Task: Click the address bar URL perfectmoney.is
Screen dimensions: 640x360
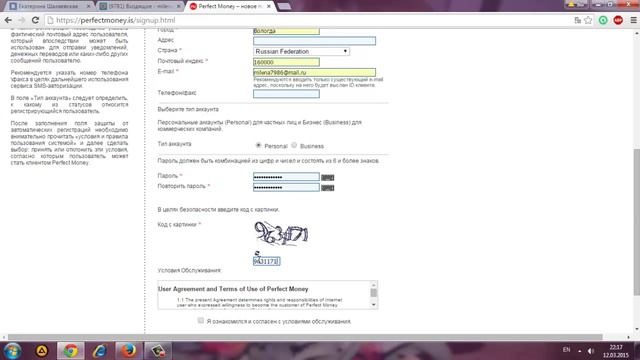Action: click(116, 20)
